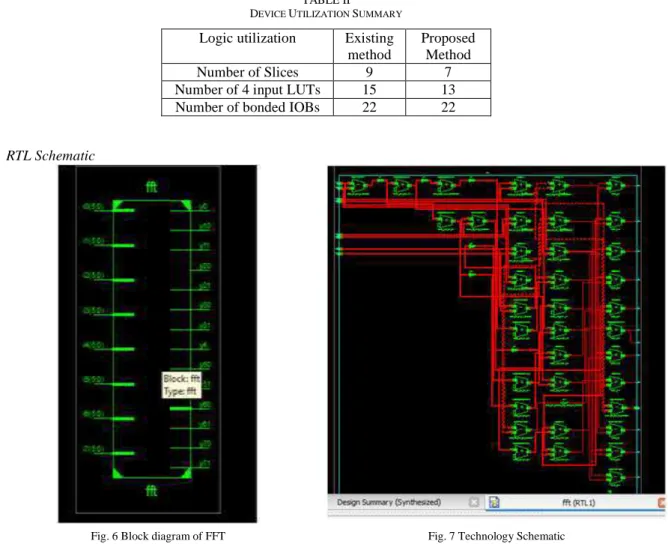Click the top gate in the rightmost schematic column
668x544 pixels.
click(x=615, y=186)
